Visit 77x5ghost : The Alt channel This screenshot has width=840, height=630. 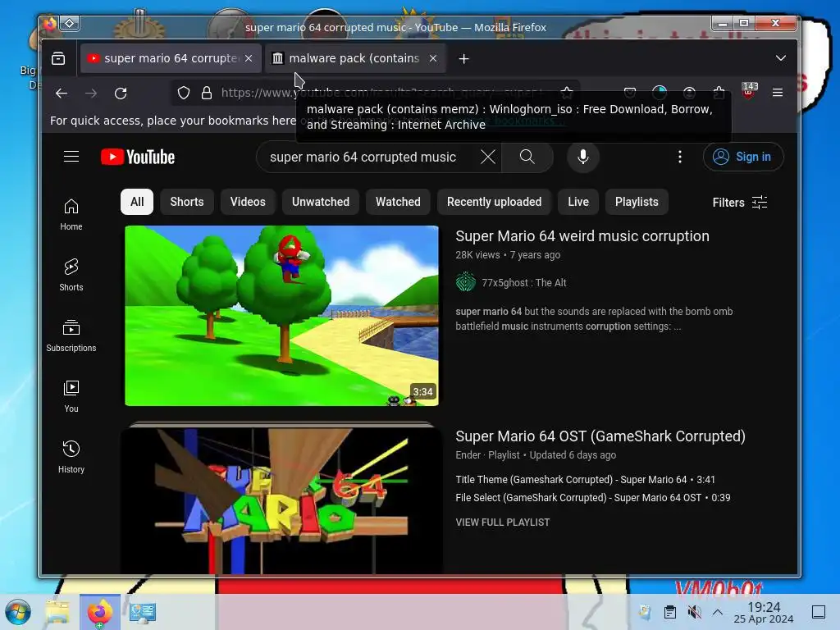click(x=523, y=283)
